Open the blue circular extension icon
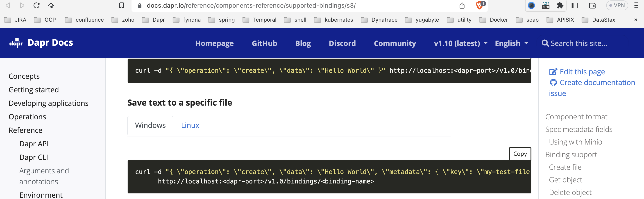 click(531, 5)
